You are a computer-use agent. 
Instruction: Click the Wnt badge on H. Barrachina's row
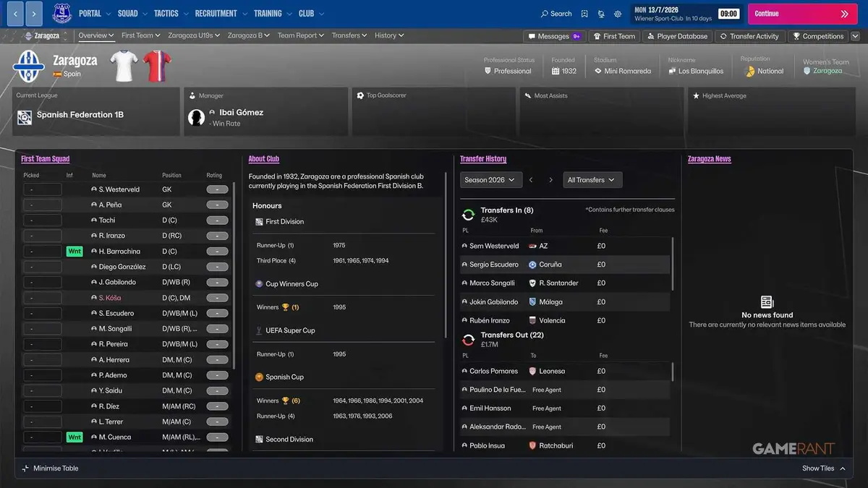[75, 252]
